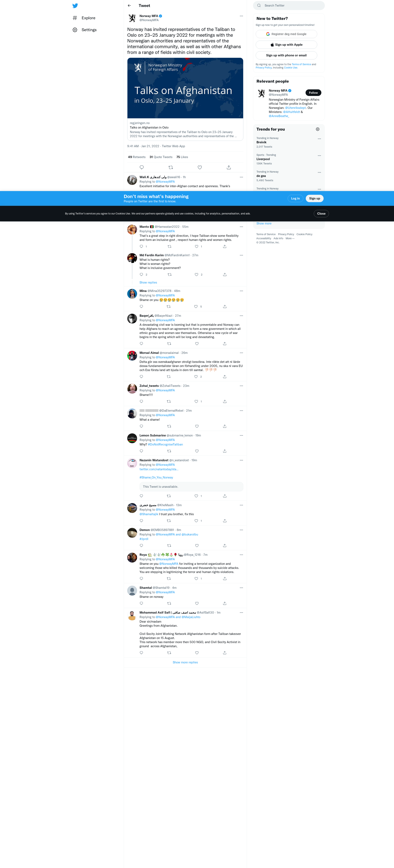Viewport: 394px width, 868px height.
Task: Reply to the main Norway MFA tweet
Action: (x=142, y=167)
